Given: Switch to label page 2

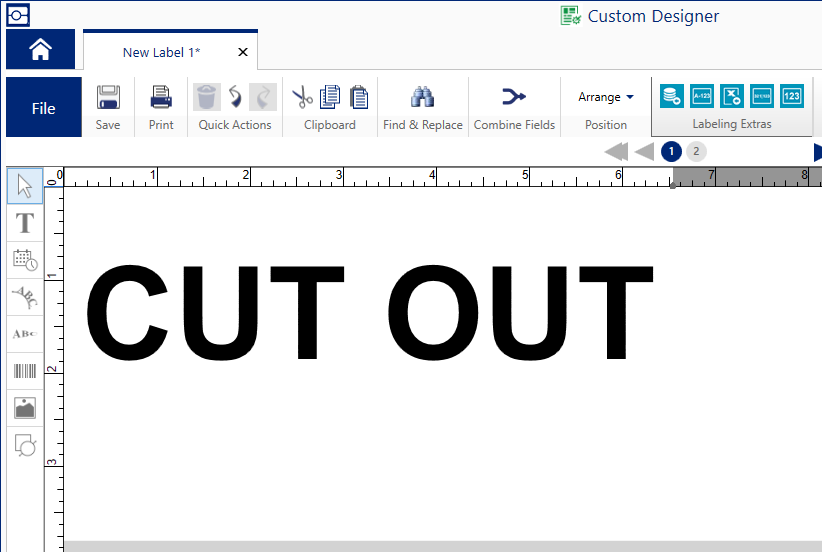Looking at the screenshot, I should click(696, 151).
